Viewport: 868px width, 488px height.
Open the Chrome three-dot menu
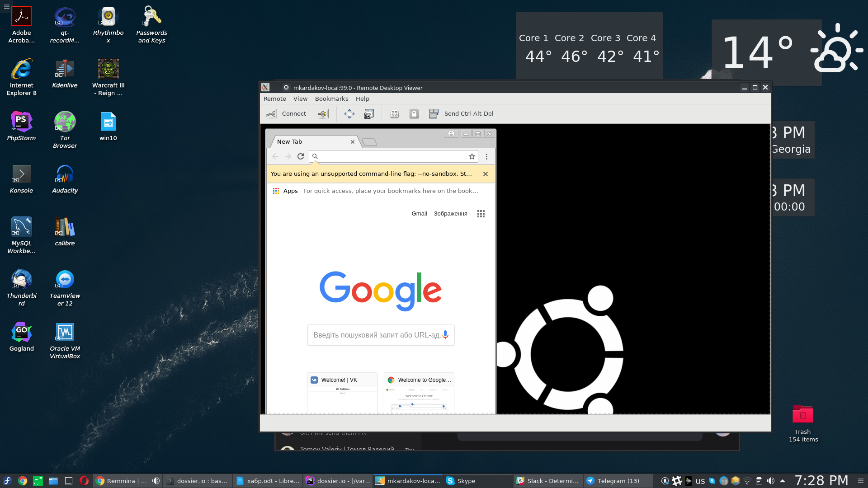(486, 156)
